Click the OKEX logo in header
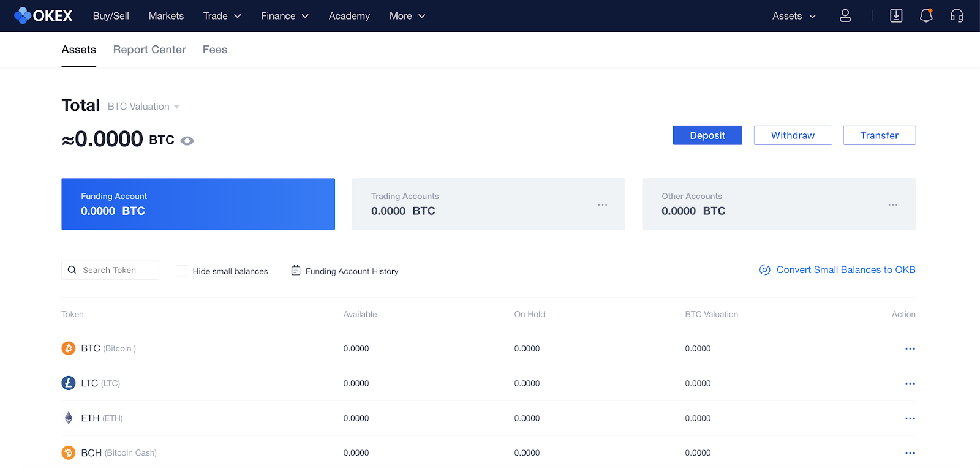Screen dimensions: 980x469 [43, 16]
